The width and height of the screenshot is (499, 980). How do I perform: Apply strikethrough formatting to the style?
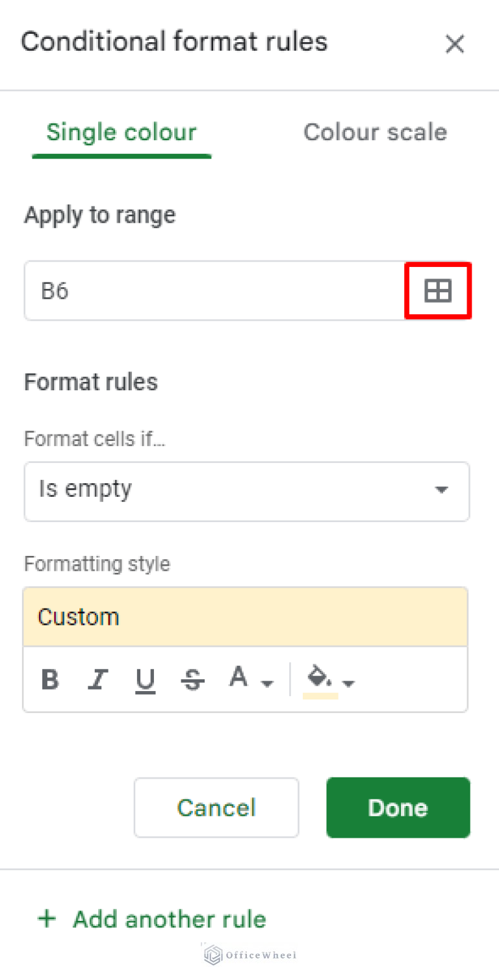coord(192,679)
